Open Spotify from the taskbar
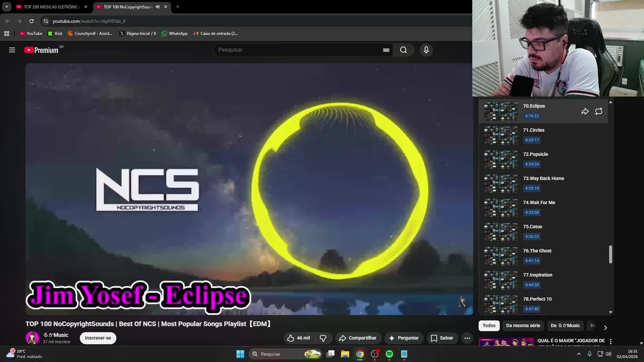Image resolution: width=644 pixels, height=362 pixels. 389,354
